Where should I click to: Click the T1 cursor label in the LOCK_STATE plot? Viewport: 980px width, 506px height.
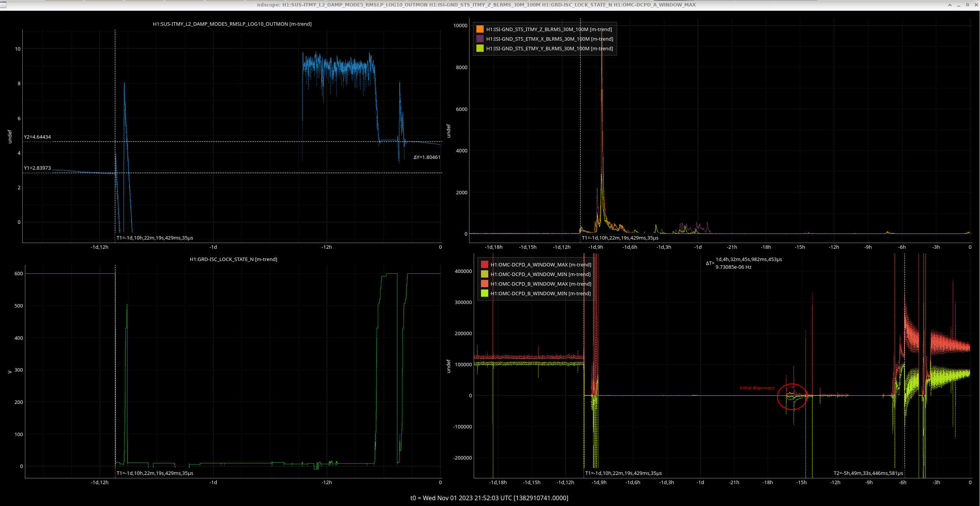click(155, 473)
